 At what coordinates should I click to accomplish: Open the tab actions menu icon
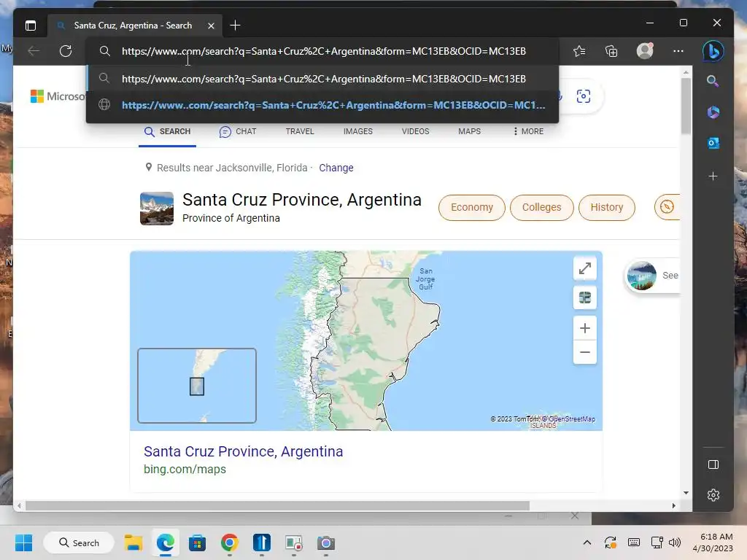[31, 26]
